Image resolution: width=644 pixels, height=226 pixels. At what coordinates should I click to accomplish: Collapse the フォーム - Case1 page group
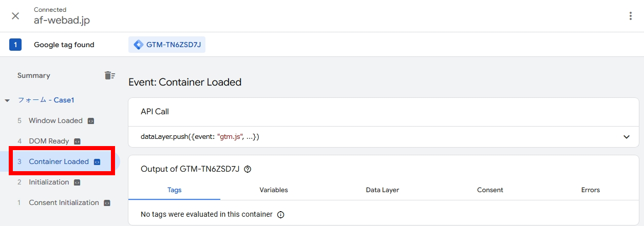(x=7, y=100)
